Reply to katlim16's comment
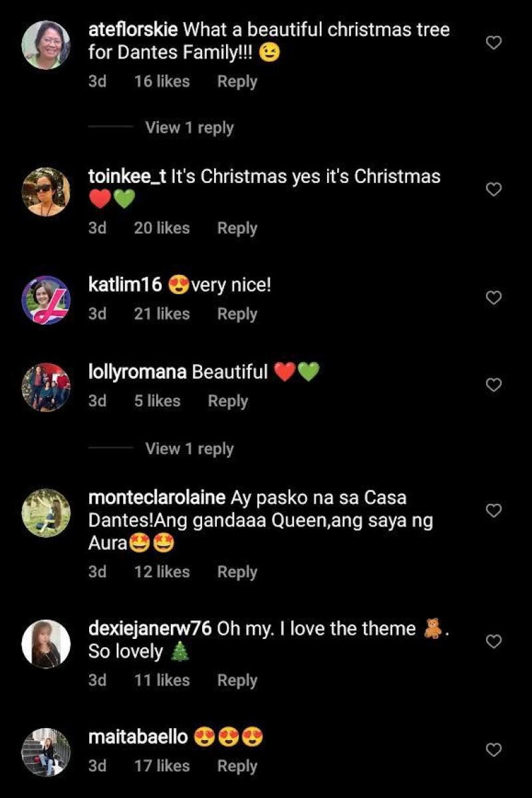532x798 pixels. tap(237, 313)
